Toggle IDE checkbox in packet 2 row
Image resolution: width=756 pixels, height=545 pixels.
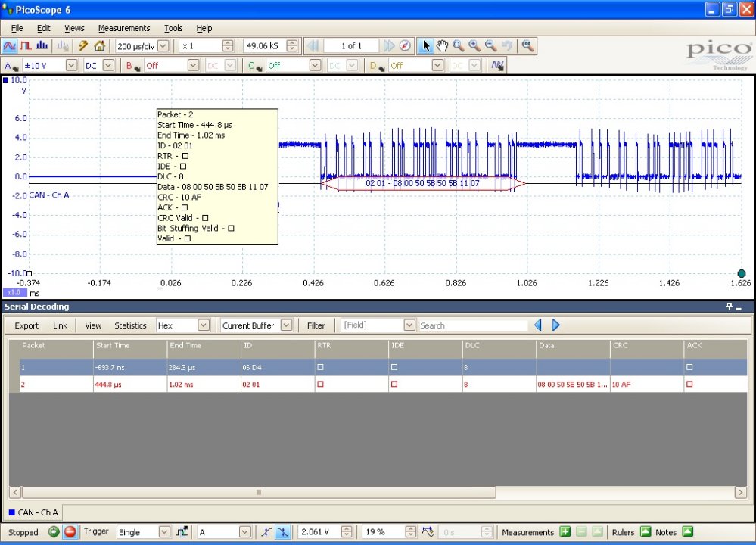[394, 385]
